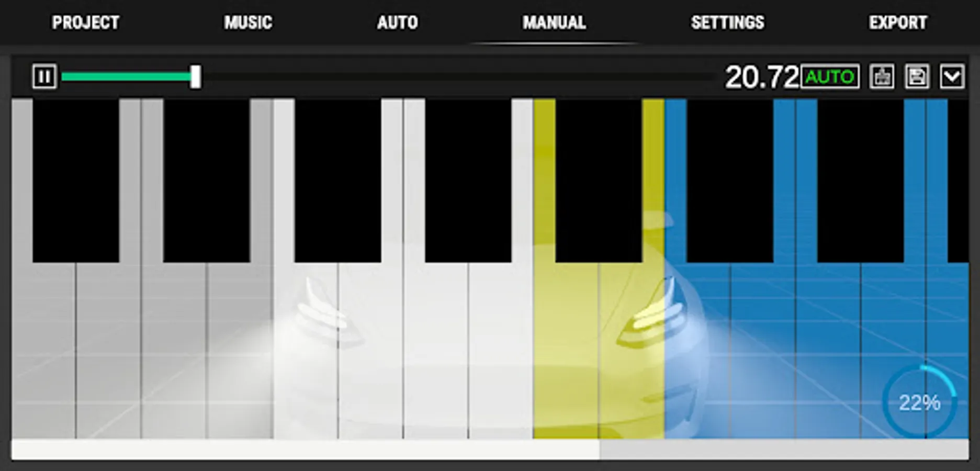Click the 22% circular progress indicator

[x=919, y=402]
